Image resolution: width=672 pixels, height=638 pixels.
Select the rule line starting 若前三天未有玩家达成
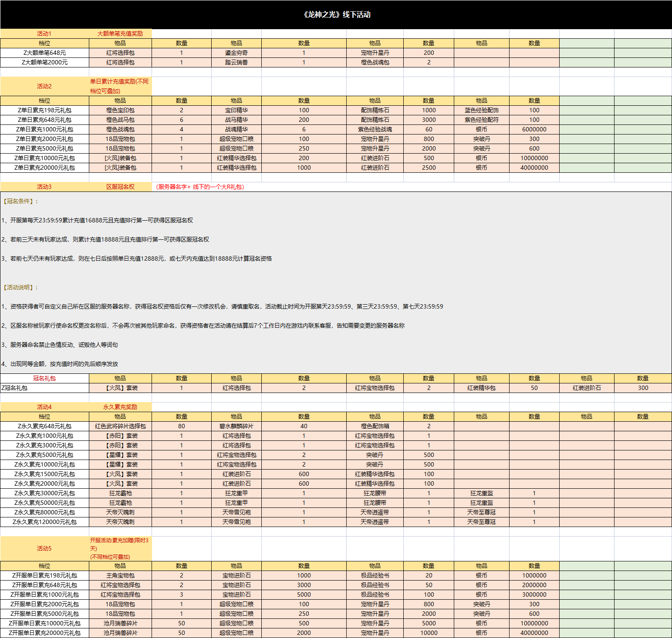coord(105,239)
